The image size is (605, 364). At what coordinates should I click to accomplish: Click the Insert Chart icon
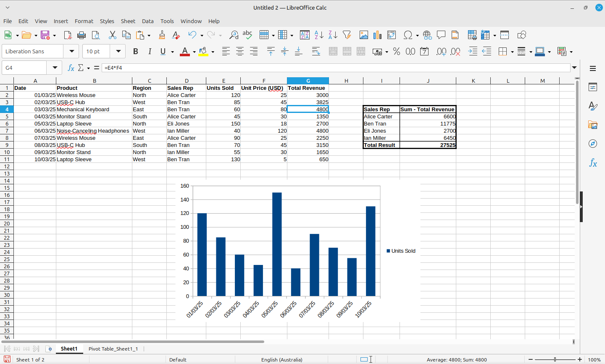tap(377, 35)
